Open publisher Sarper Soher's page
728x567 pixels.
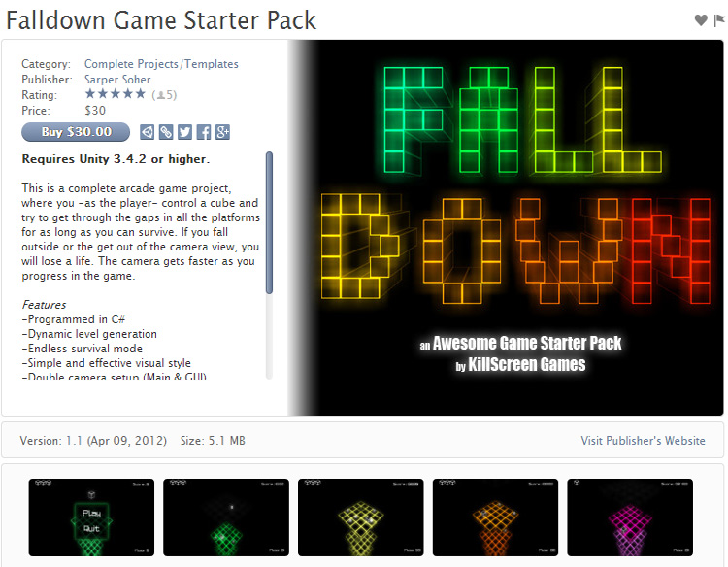(x=117, y=80)
